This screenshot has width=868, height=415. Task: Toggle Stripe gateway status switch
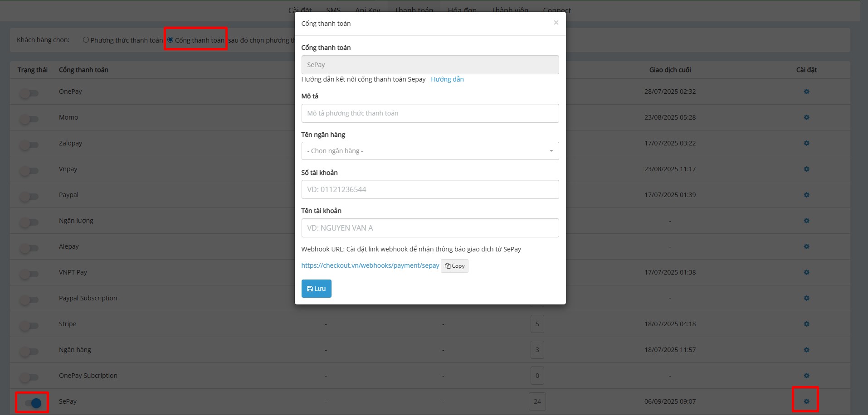(x=29, y=326)
